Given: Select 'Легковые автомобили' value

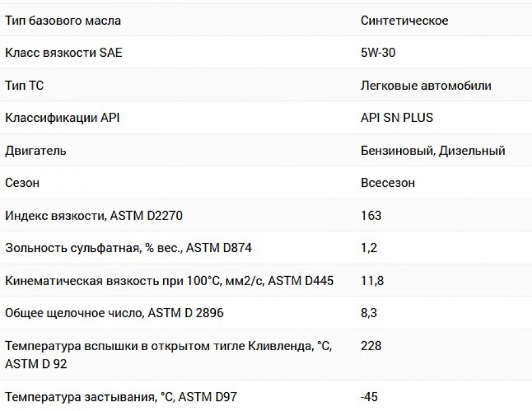Looking at the screenshot, I should (x=426, y=86).
